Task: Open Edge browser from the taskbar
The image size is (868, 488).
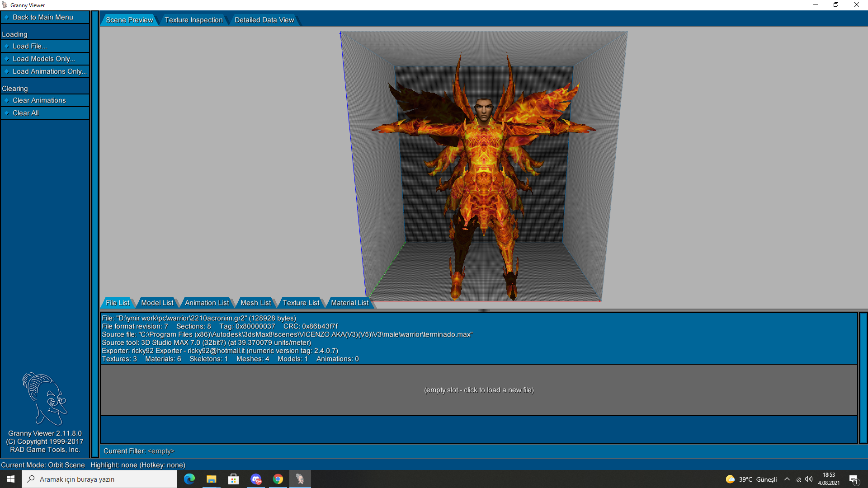Action: [x=189, y=479]
